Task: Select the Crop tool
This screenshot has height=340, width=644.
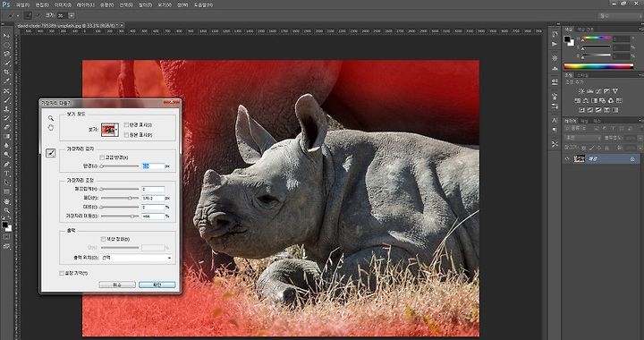Action: click(6, 72)
